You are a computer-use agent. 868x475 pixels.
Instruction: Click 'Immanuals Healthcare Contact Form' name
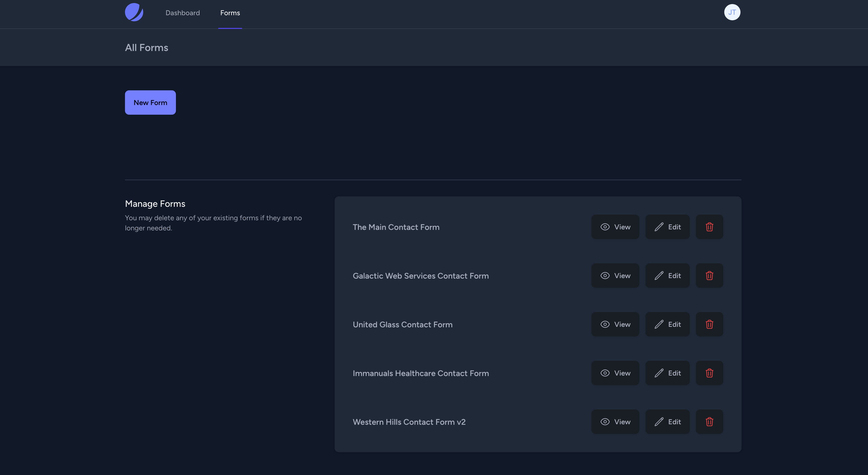(x=421, y=373)
